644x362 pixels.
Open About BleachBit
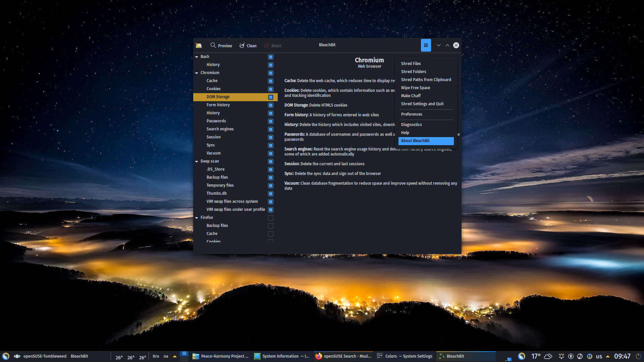coord(426,141)
